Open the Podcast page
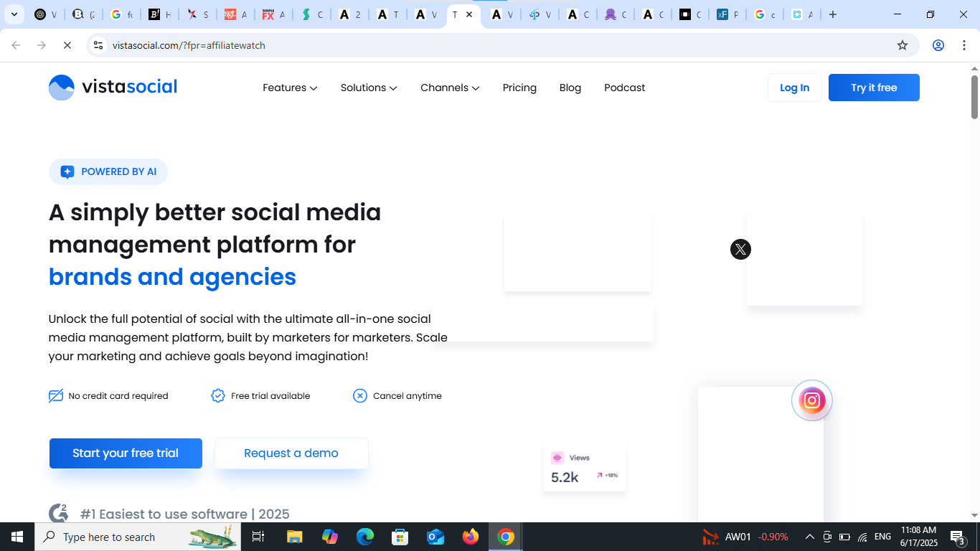Viewport: 980px width, 551px height. (625, 88)
